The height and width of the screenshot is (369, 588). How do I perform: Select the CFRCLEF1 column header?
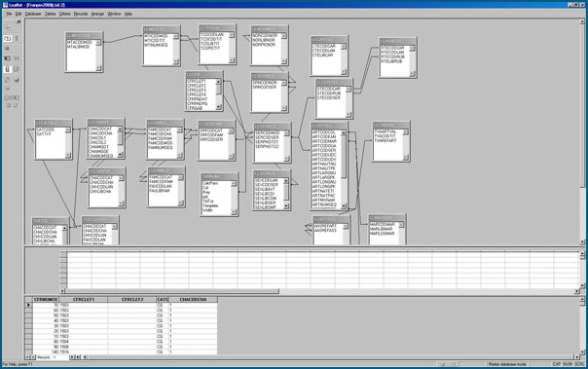(84, 299)
